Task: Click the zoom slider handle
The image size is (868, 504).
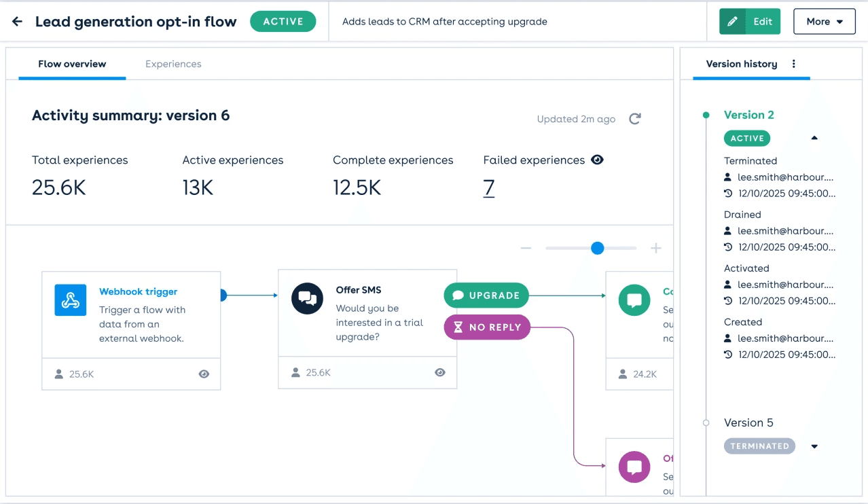Action: (x=598, y=249)
